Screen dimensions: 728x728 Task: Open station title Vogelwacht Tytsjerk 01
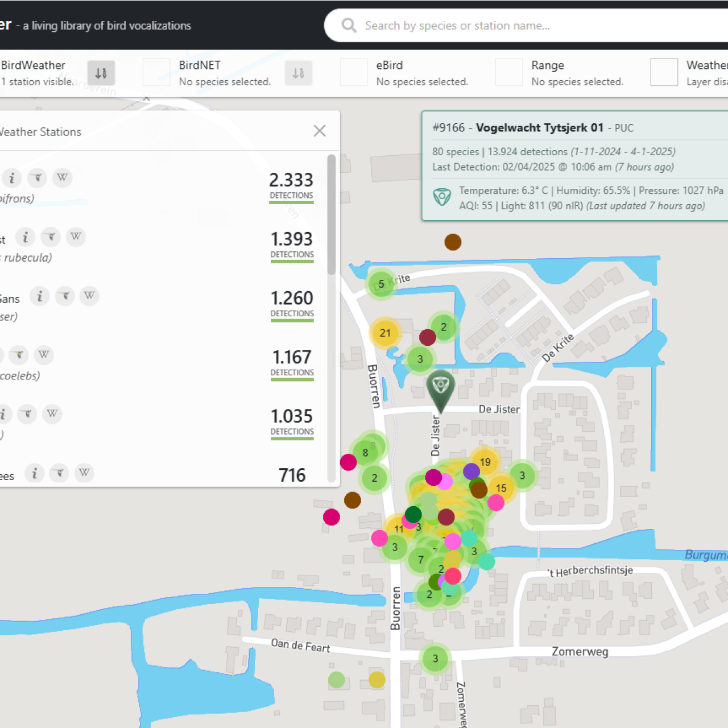click(x=540, y=128)
